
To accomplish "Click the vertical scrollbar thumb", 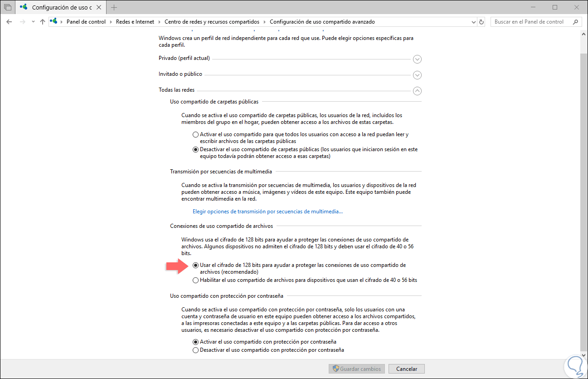I will (584, 203).
